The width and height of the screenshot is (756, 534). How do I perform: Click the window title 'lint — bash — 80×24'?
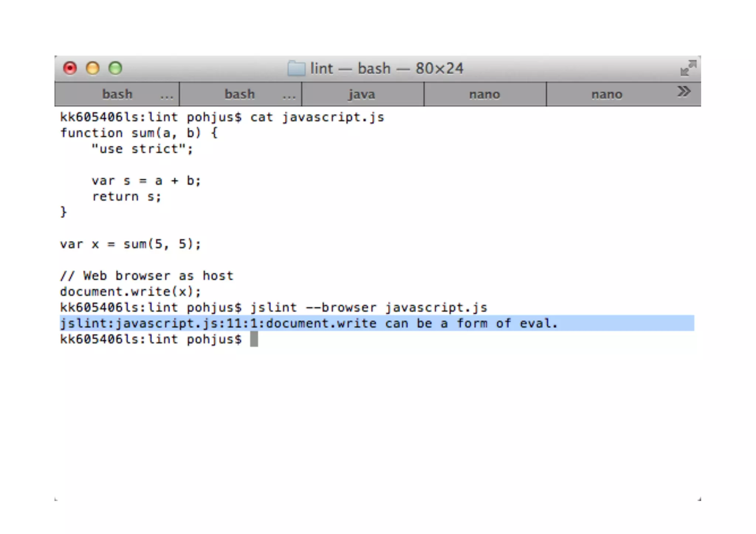coord(386,69)
